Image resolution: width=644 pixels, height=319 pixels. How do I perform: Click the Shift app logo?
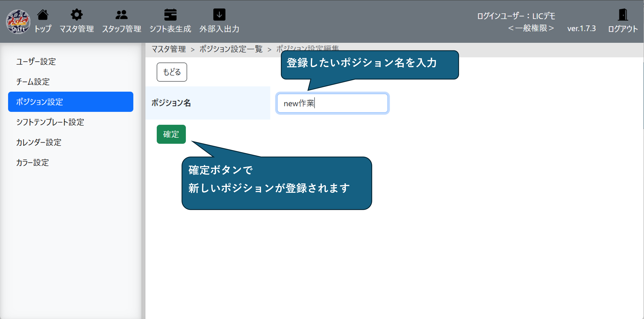pyautogui.click(x=18, y=22)
